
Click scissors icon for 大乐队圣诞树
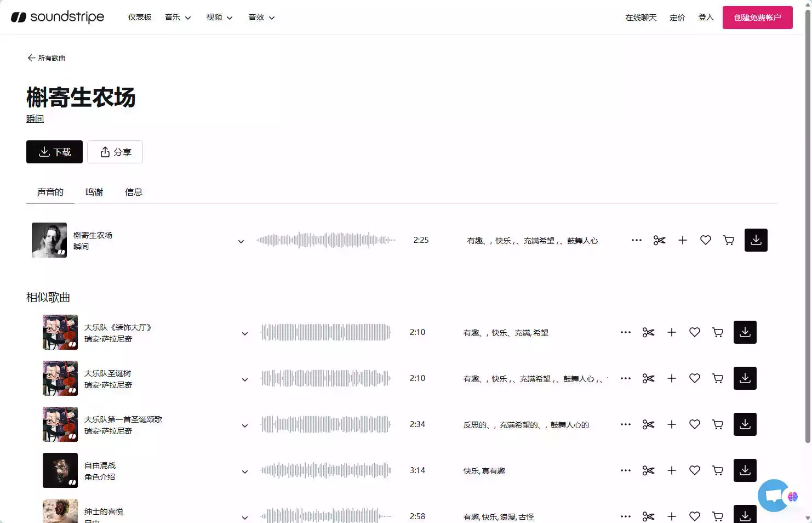tap(648, 378)
